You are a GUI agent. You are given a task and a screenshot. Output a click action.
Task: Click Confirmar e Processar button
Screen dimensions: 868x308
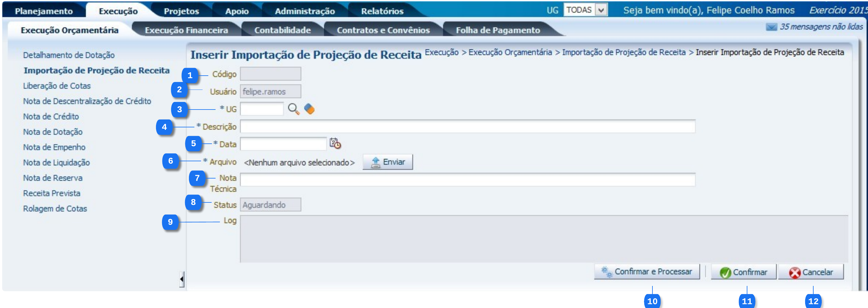(647, 272)
